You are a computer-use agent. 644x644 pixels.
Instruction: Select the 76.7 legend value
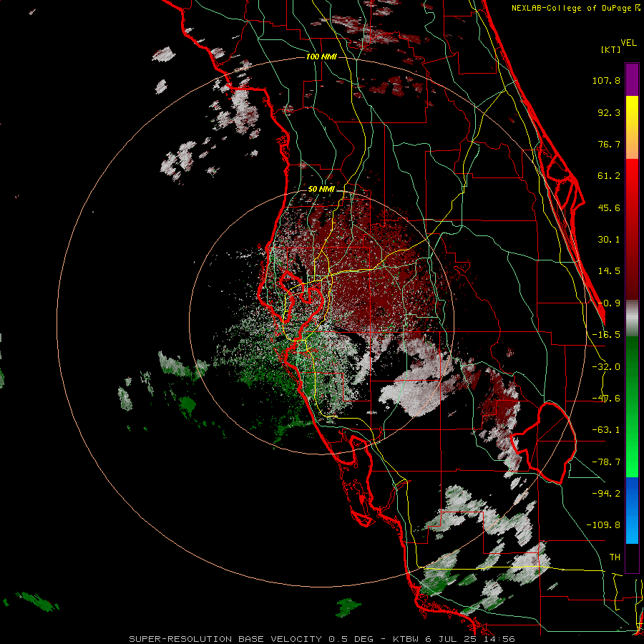click(609, 144)
